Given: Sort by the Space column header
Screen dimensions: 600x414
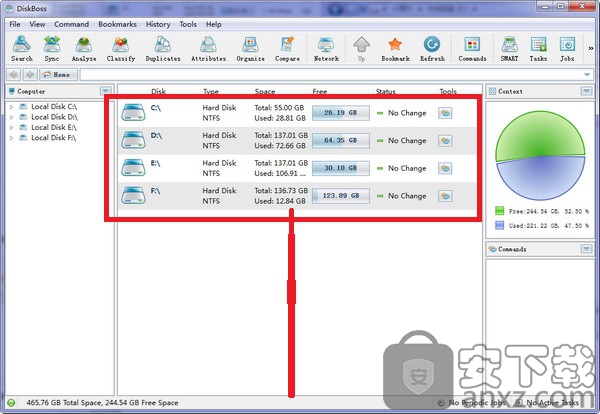Looking at the screenshot, I should click(x=265, y=91).
